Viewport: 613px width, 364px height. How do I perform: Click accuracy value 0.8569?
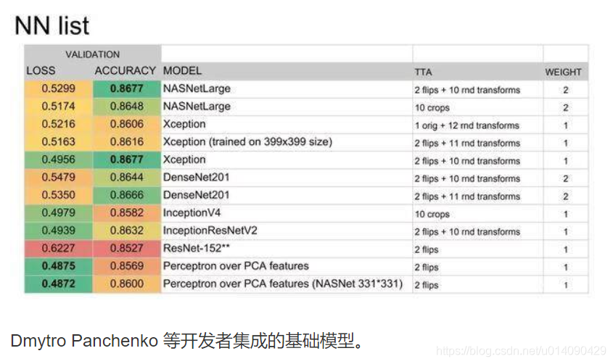(127, 266)
